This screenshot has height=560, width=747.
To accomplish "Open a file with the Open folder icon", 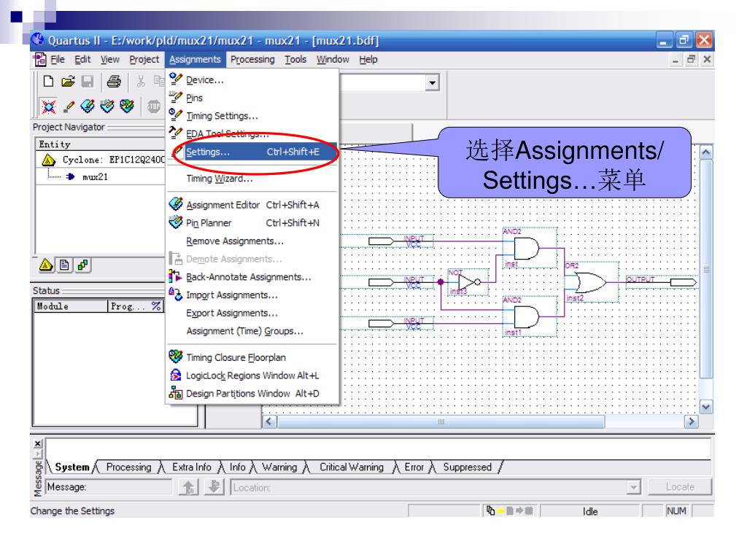I will pos(68,82).
